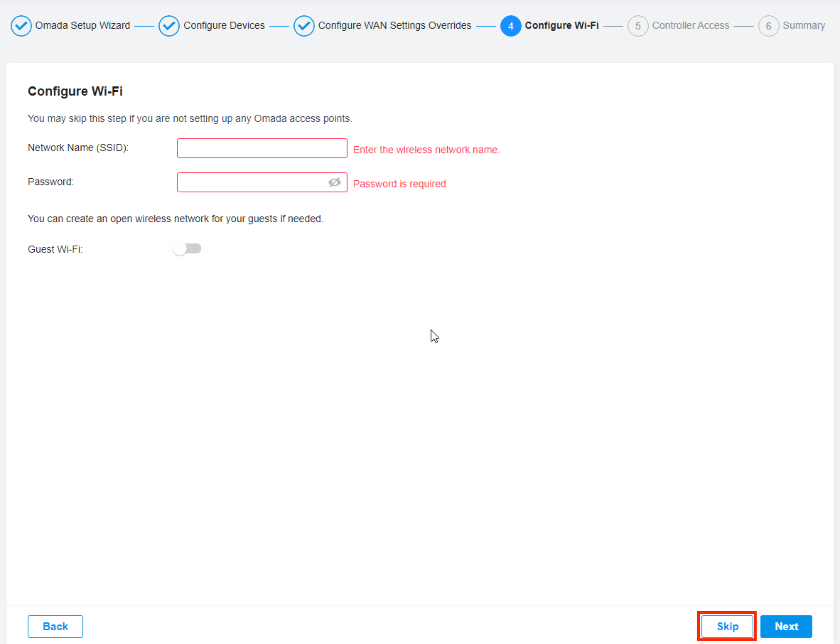Click the Network Name SSID field
The width and height of the screenshot is (840, 644).
pos(262,148)
